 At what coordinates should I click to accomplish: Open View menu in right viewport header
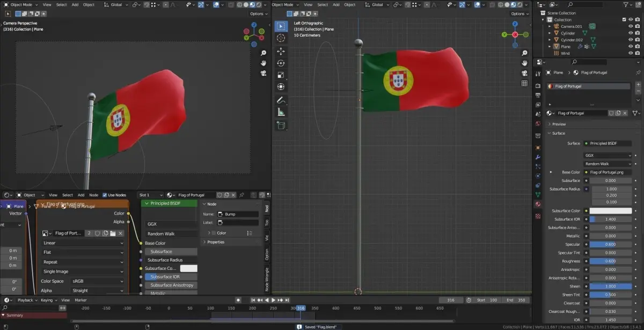(x=308, y=4)
